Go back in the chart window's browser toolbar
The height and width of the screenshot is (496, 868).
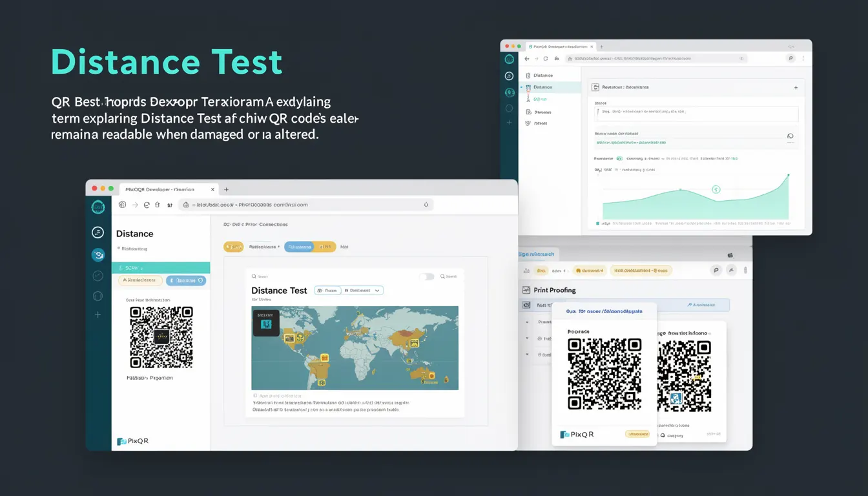pyautogui.click(x=527, y=58)
